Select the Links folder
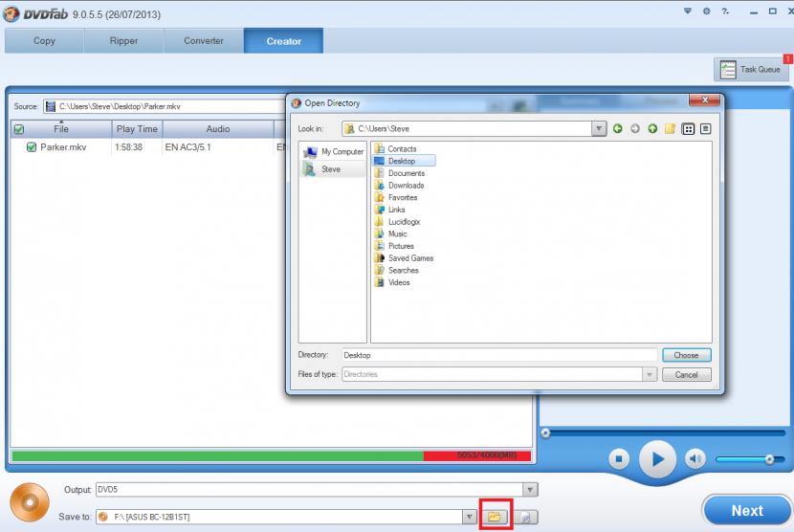This screenshot has width=794, height=532. (x=390, y=210)
